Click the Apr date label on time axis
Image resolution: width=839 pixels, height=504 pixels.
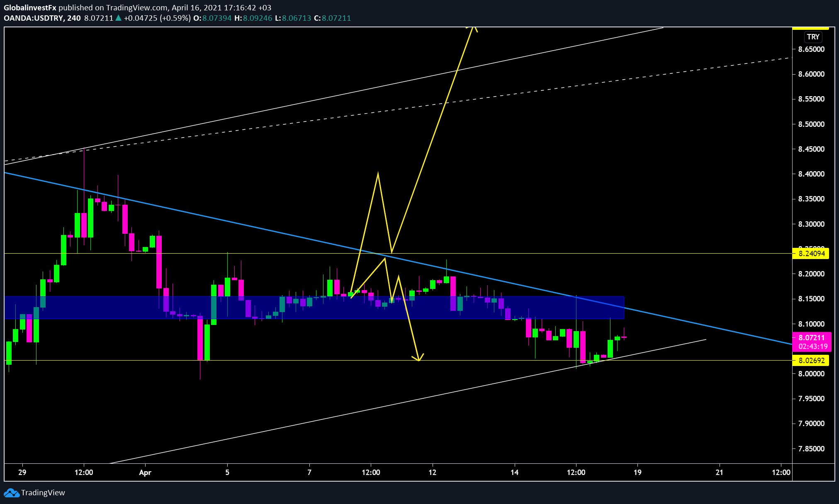145,472
